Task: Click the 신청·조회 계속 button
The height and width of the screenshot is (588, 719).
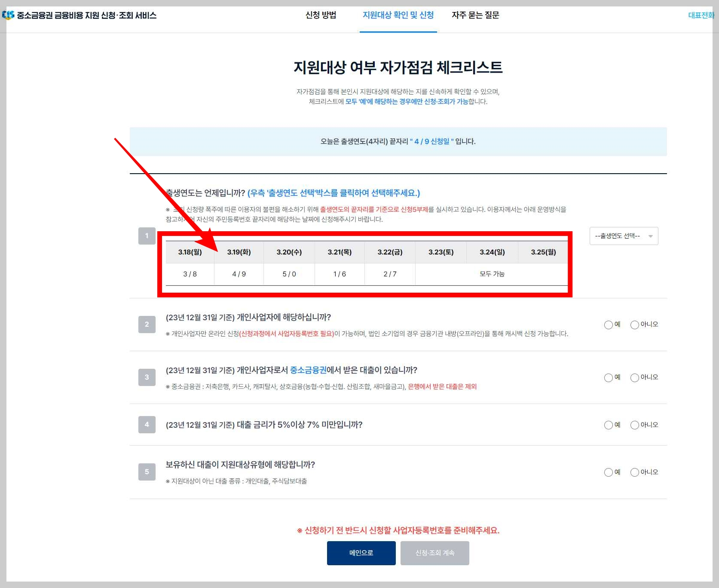Action: (434, 553)
